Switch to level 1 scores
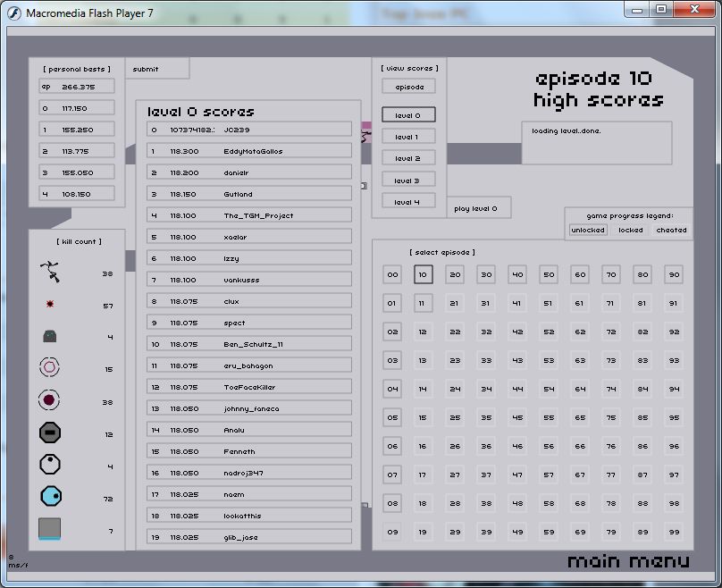 409,137
